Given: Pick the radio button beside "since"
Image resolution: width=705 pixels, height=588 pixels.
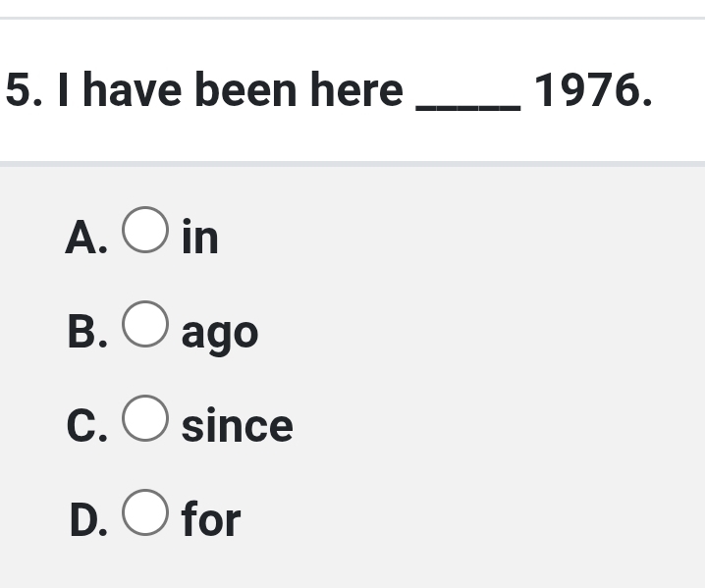Looking at the screenshot, I should point(145,419).
